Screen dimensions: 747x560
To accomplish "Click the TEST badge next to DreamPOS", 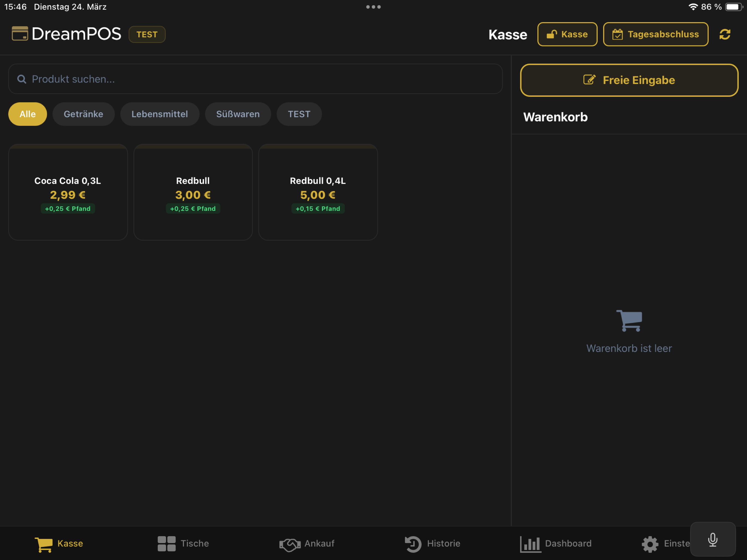I will [147, 34].
